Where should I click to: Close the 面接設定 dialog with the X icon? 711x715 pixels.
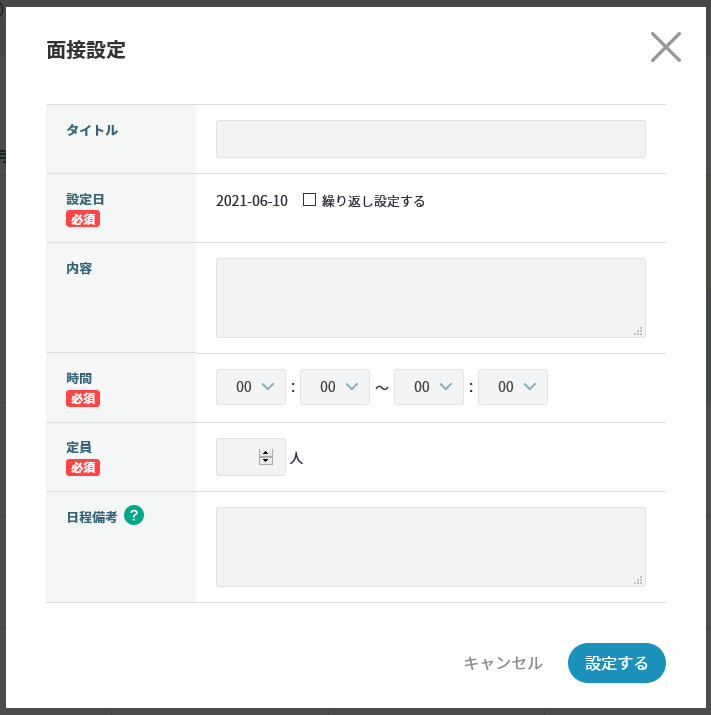point(665,47)
